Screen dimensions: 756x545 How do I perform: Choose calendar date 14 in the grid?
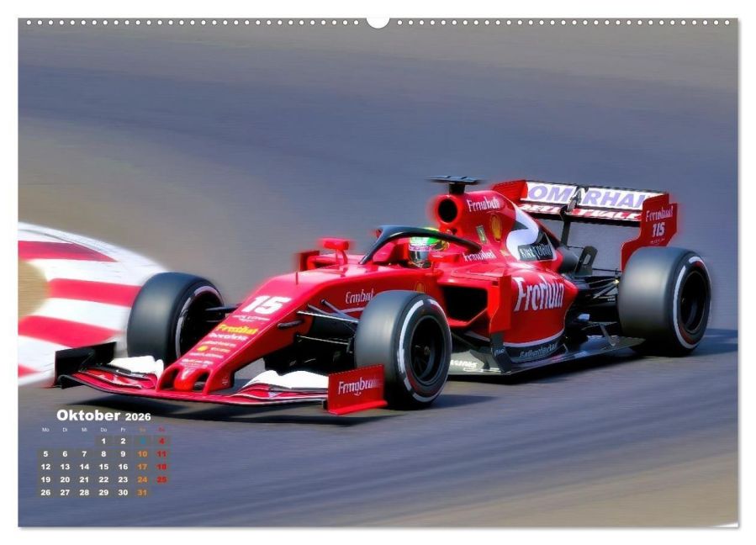coord(84,467)
